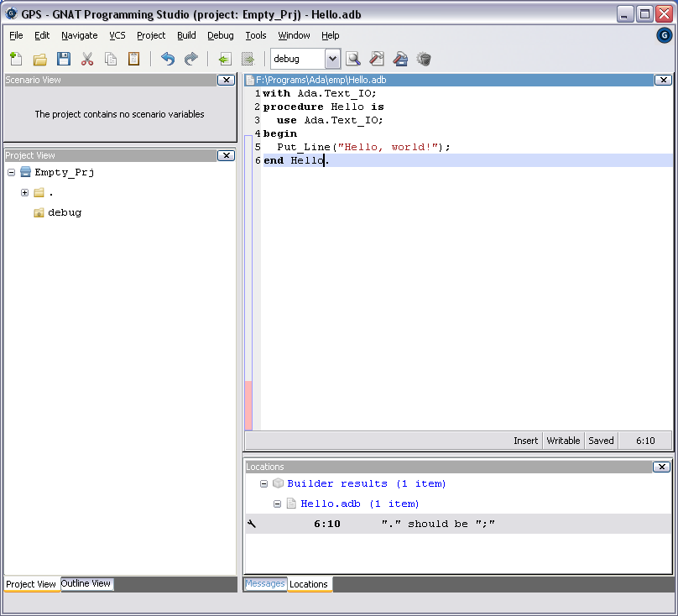
Task: Open the debug build mode dropdown
Action: (x=332, y=59)
